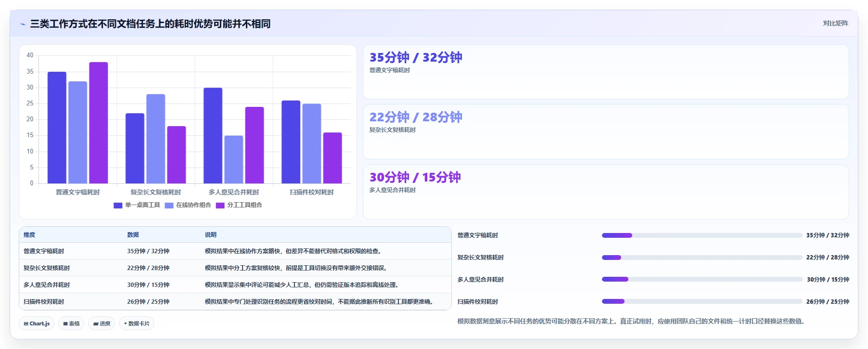The image size is (868, 349).
Task: Select the 数据卡片 chip
Action: pos(137,323)
